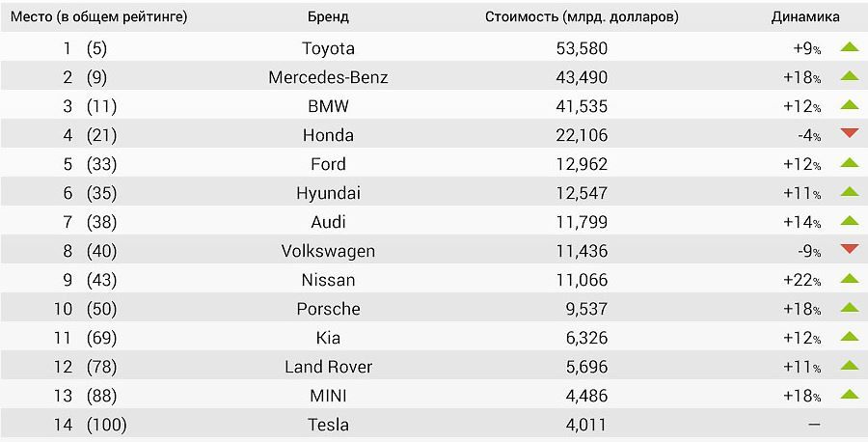Click the Место (в общем рейтинге) header
Image resolution: width=868 pixels, height=442 pixels.
[99, 17]
